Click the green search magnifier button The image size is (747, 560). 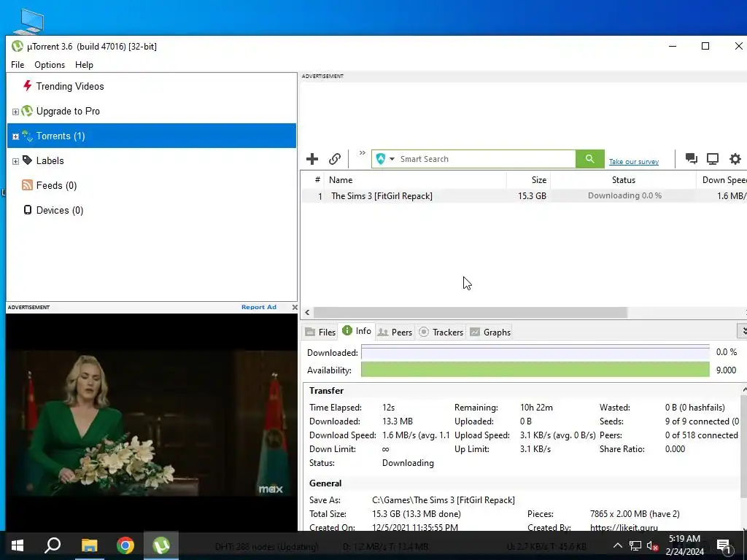tap(589, 159)
